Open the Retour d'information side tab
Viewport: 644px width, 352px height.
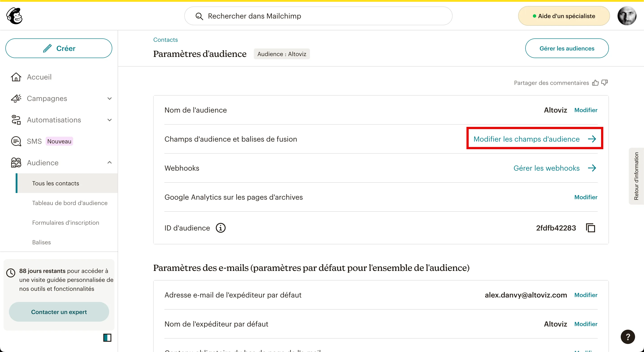[636, 176]
